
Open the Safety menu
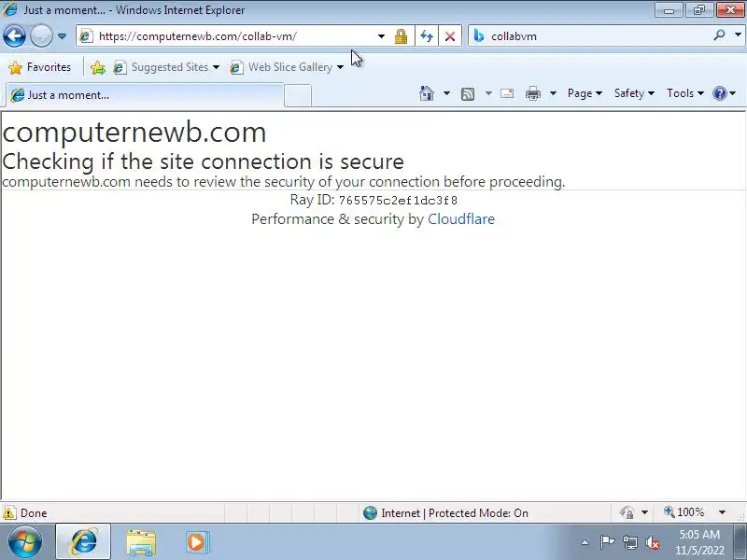tap(634, 93)
